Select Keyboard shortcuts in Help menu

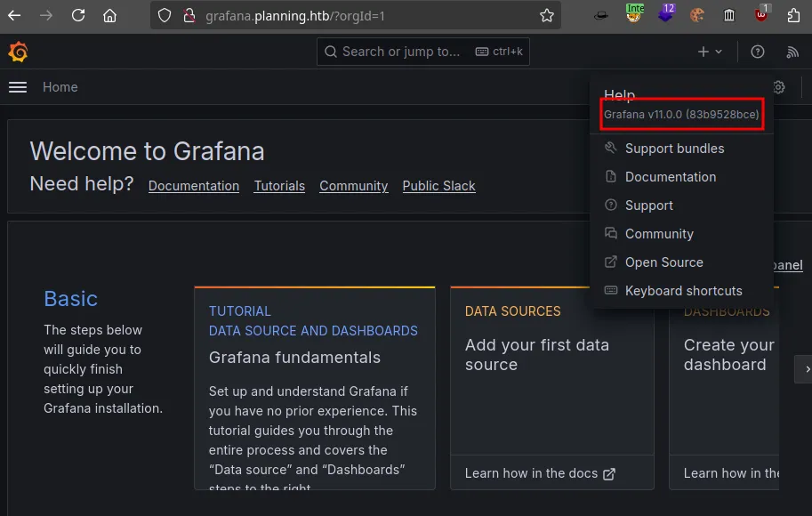pos(683,291)
